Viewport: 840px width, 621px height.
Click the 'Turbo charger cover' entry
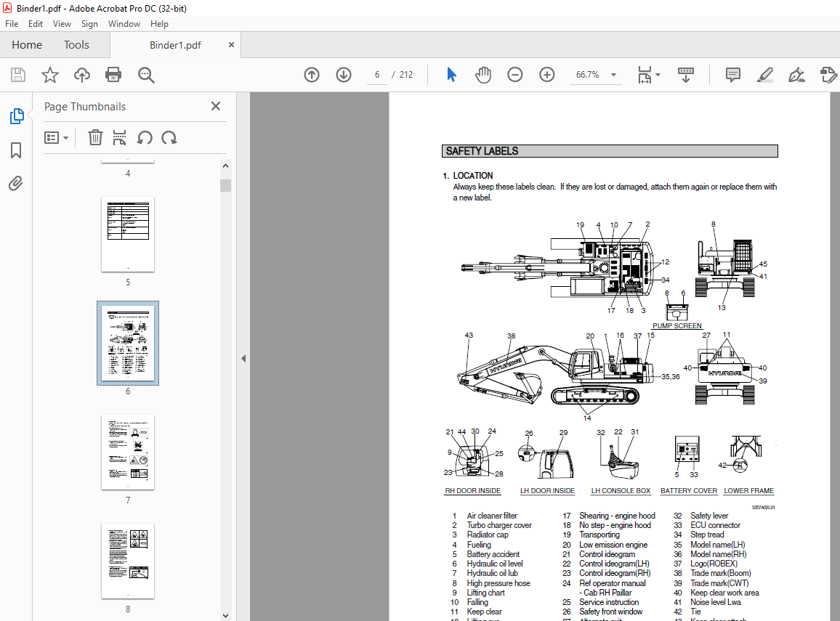pyautogui.click(x=499, y=525)
